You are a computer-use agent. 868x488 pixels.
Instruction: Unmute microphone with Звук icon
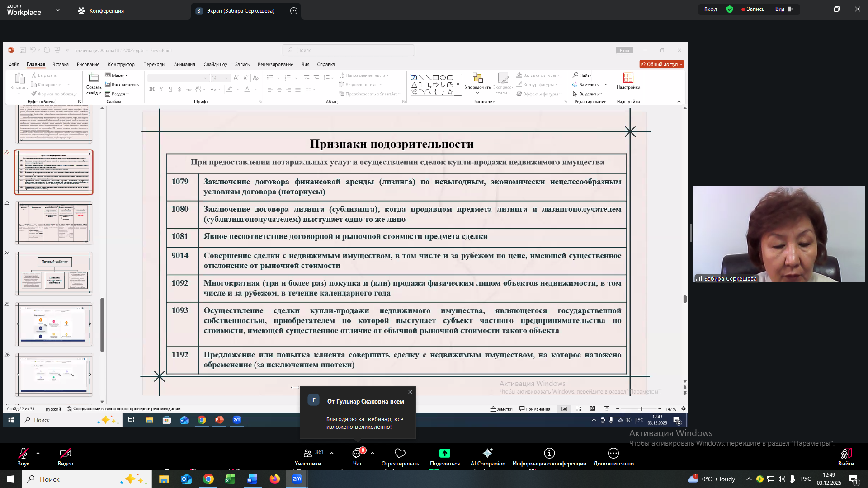pos(23,453)
